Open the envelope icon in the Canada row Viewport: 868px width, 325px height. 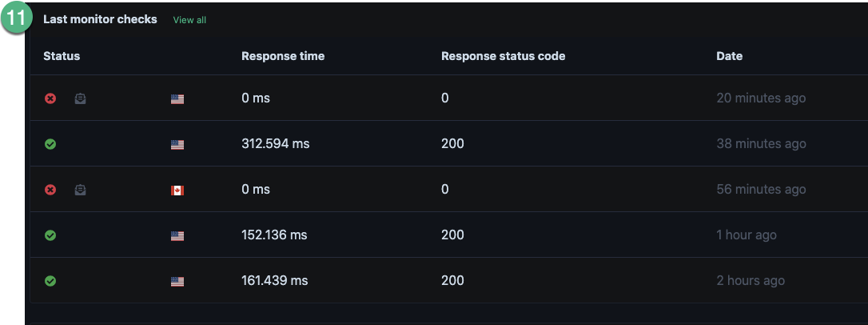point(80,190)
